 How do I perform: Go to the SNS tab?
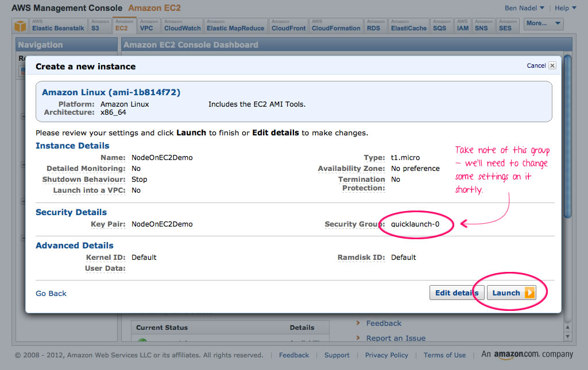483,26
